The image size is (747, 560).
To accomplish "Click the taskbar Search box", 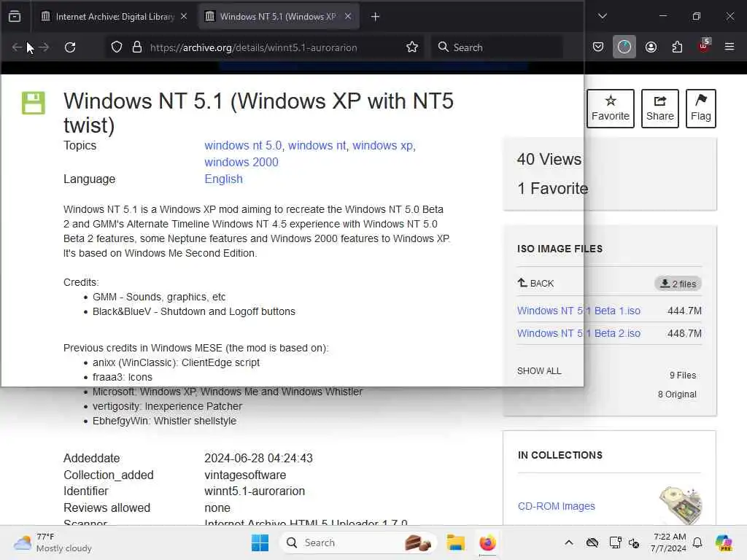I will click(x=358, y=542).
